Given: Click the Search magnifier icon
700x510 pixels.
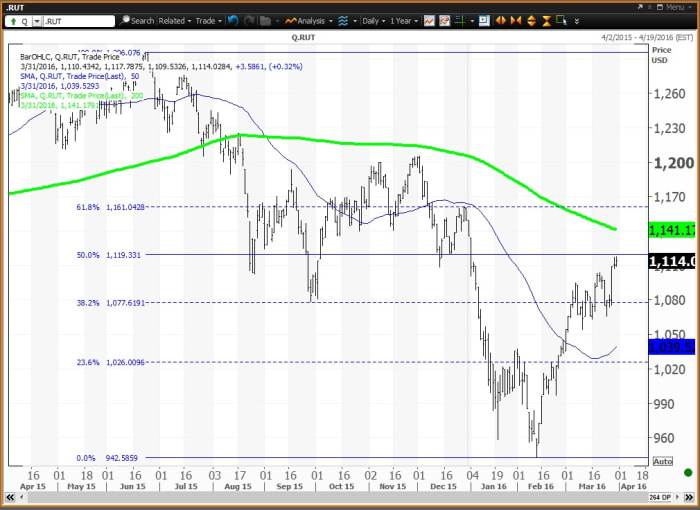Looking at the screenshot, I should (x=125, y=21).
